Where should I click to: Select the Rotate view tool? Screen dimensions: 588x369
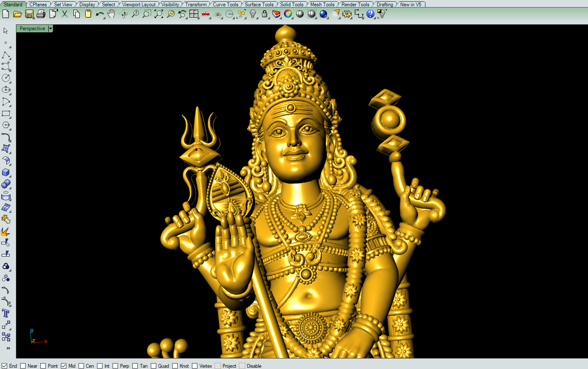123,14
